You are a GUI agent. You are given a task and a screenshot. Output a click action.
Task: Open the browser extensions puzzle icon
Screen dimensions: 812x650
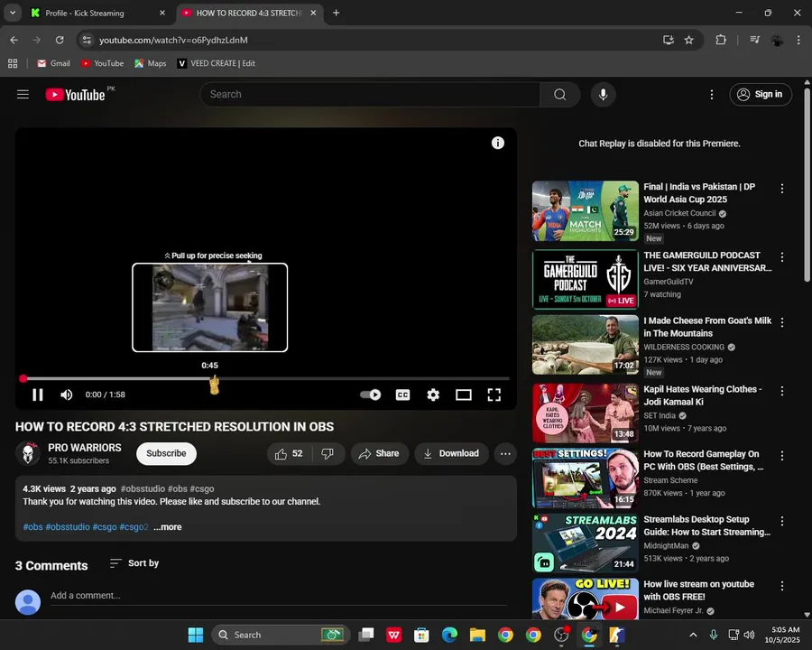pos(720,40)
